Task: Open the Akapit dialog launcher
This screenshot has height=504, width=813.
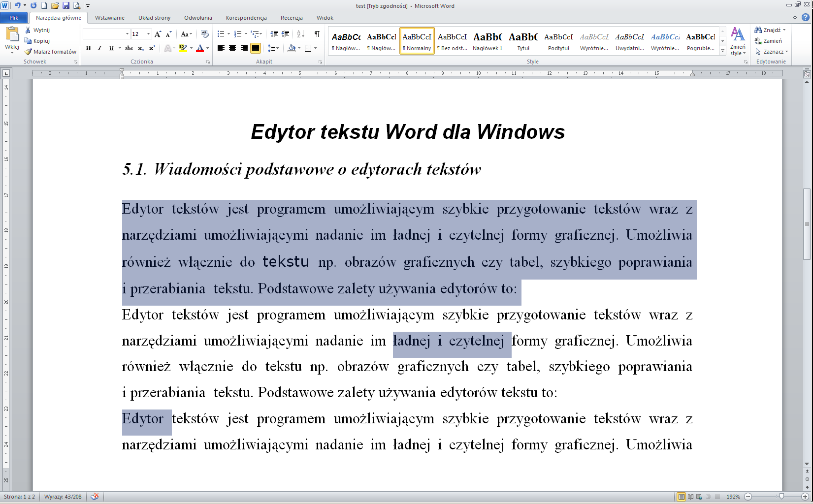Action: point(321,62)
